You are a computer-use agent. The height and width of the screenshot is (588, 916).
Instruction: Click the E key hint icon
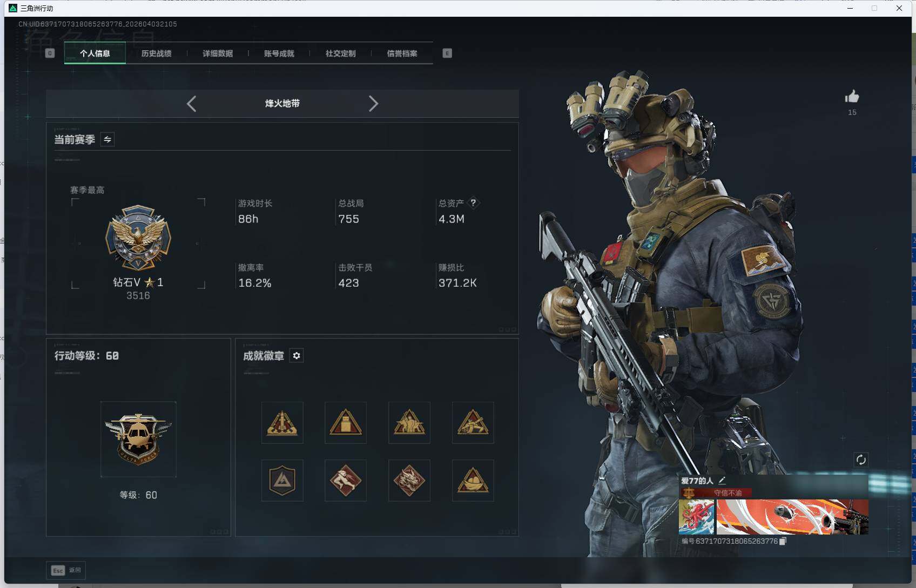tap(447, 53)
